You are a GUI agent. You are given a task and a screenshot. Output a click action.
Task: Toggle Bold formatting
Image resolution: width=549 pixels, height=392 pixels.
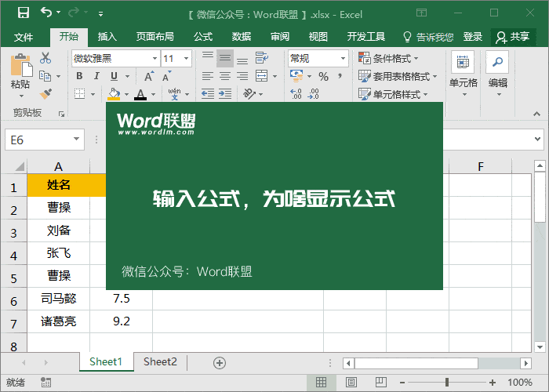coord(79,76)
